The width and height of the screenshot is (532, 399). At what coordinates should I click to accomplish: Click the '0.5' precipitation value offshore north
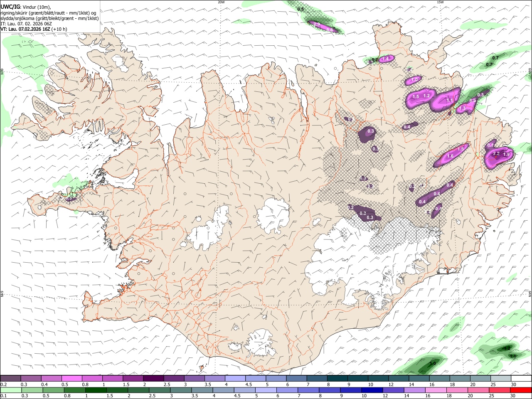tap(301, 9)
